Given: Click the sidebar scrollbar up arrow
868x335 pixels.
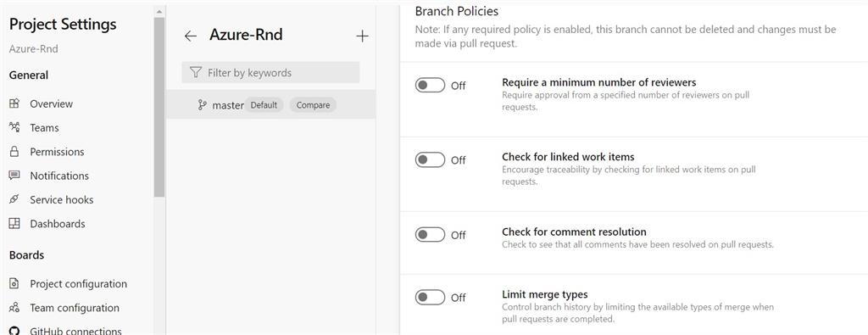Looking at the screenshot, I should click(159, 11).
